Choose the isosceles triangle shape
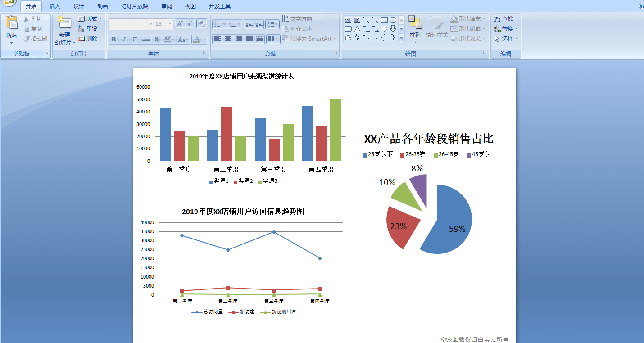This screenshot has width=644, height=343. [x=357, y=29]
